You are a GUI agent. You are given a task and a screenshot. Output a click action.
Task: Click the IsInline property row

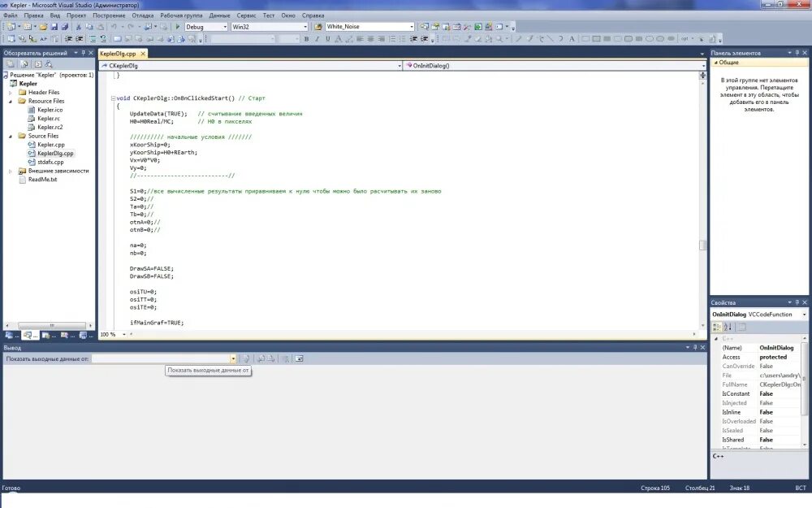point(761,412)
